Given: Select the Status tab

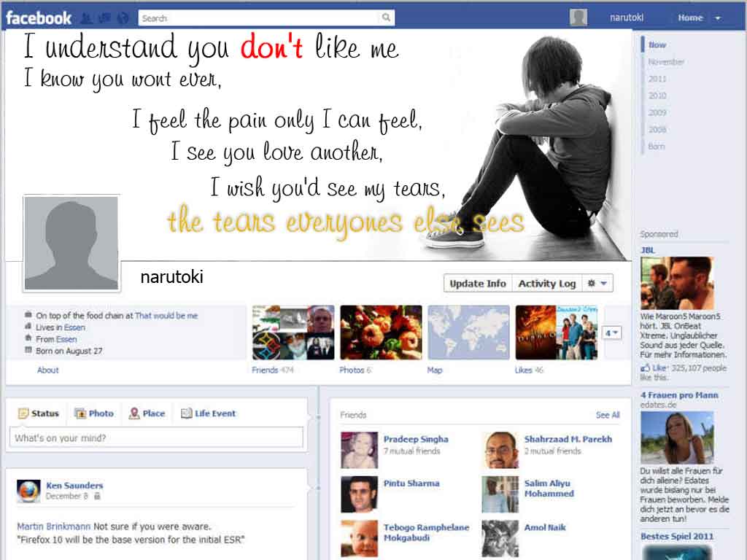Looking at the screenshot, I should click(x=39, y=413).
